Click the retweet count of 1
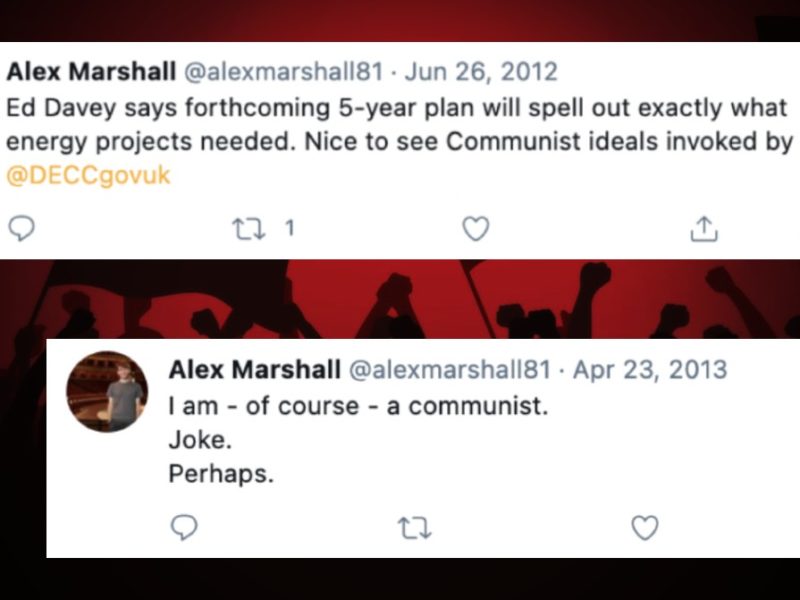Viewport: 800px width, 600px height. point(289,229)
